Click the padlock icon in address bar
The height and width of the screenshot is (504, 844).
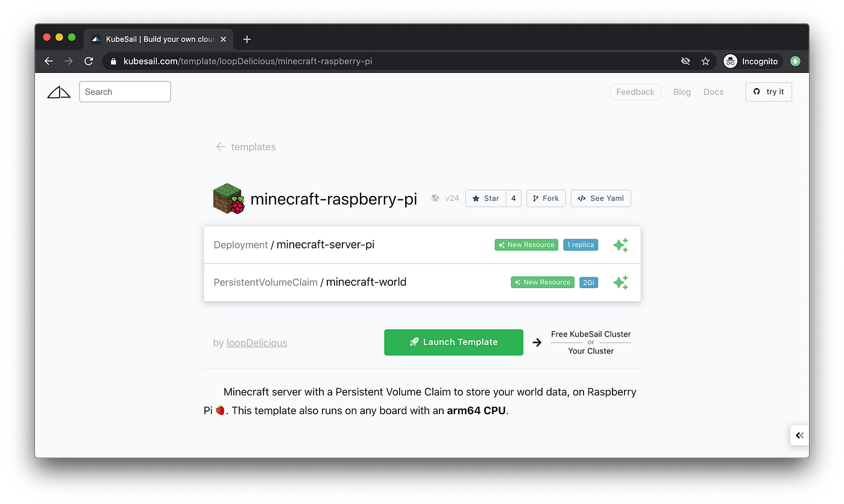113,61
